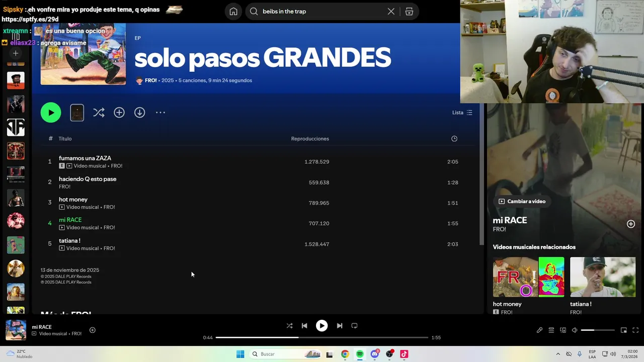Click ESP LAA keyboard language indicator
The image size is (644, 362).
tap(592, 354)
